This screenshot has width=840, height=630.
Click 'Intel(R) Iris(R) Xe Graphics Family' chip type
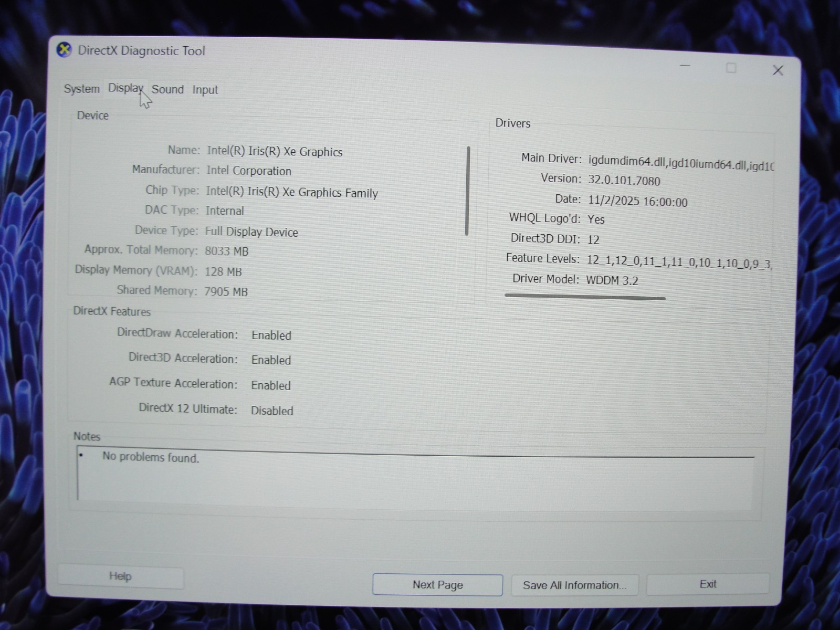pyautogui.click(x=292, y=192)
